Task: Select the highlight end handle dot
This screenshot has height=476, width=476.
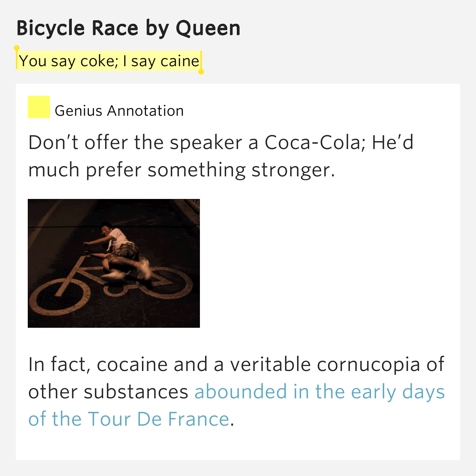Action: click(201, 72)
